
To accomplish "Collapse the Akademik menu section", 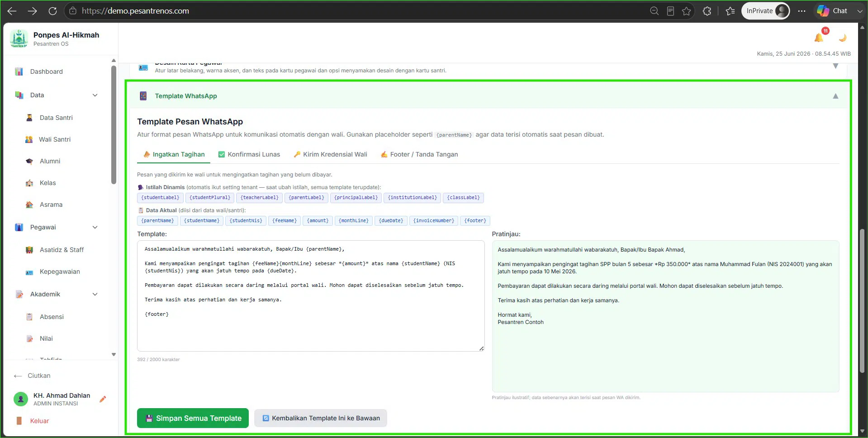I will click(95, 294).
